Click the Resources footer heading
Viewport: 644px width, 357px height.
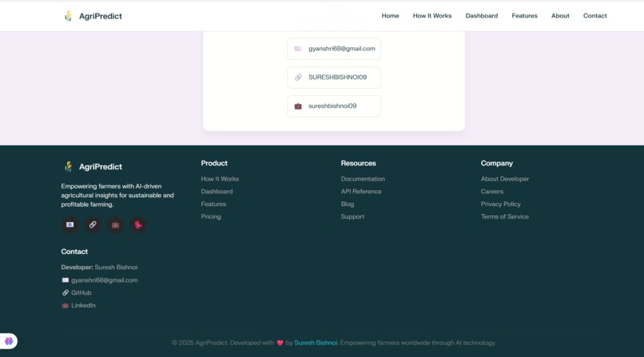tap(358, 163)
